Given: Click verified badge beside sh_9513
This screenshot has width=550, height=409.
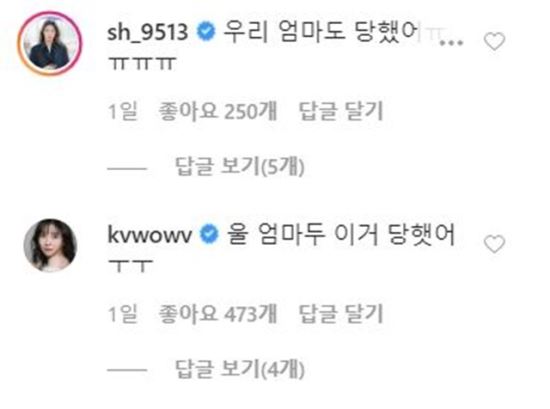Looking at the screenshot, I should pos(206,32).
